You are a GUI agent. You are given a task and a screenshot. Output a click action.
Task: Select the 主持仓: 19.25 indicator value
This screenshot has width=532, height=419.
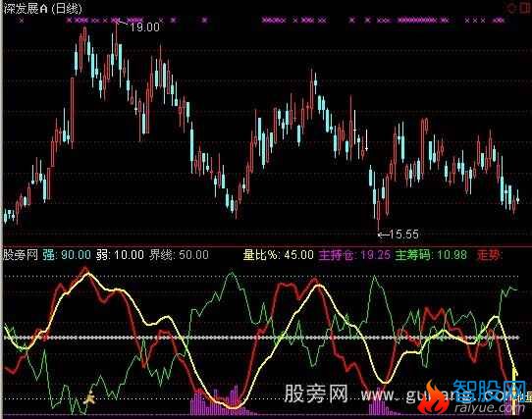pos(354,255)
